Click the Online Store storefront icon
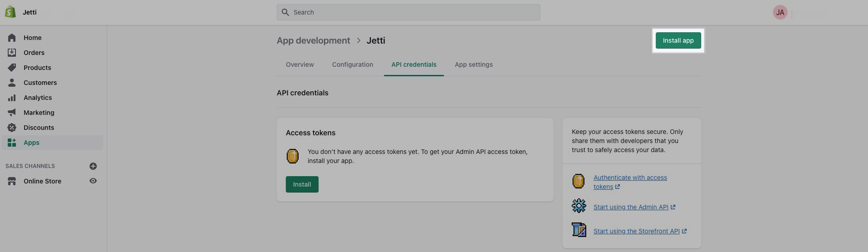The image size is (868, 252). click(12, 181)
